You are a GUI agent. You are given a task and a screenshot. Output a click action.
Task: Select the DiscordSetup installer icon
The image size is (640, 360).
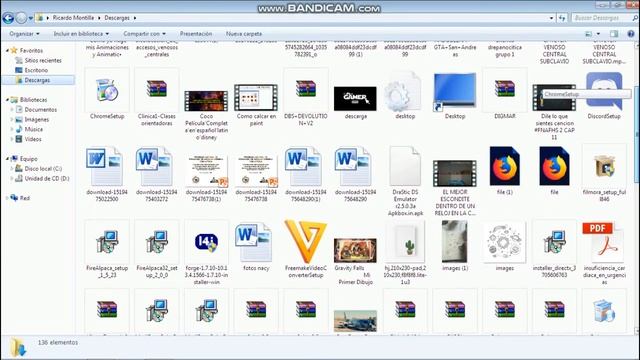pos(604,91)
